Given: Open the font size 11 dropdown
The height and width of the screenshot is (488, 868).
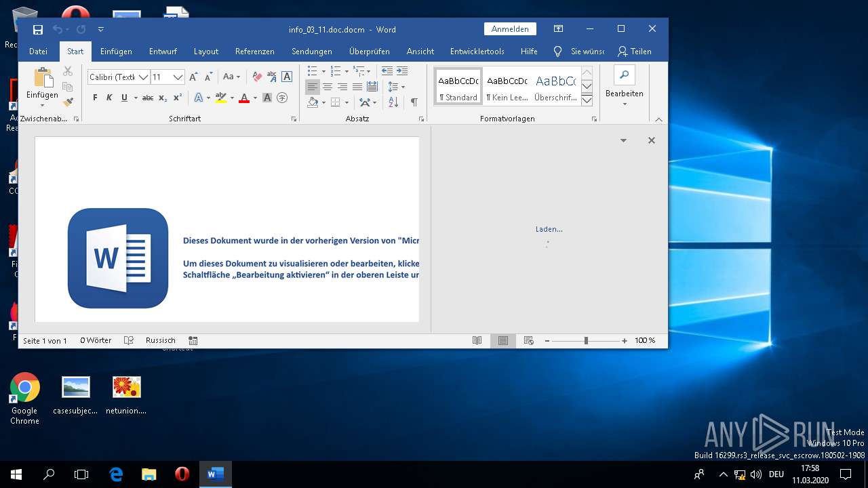Looking at the screenshot, I should (x=178, y=77).
